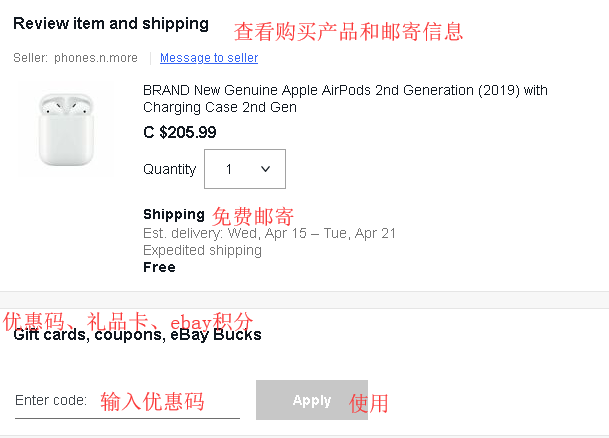This screenshot has width=609, height=438.
Task: Click the Gift cards, coupons, eBay Bucks heading
Action: click(137, 335)
